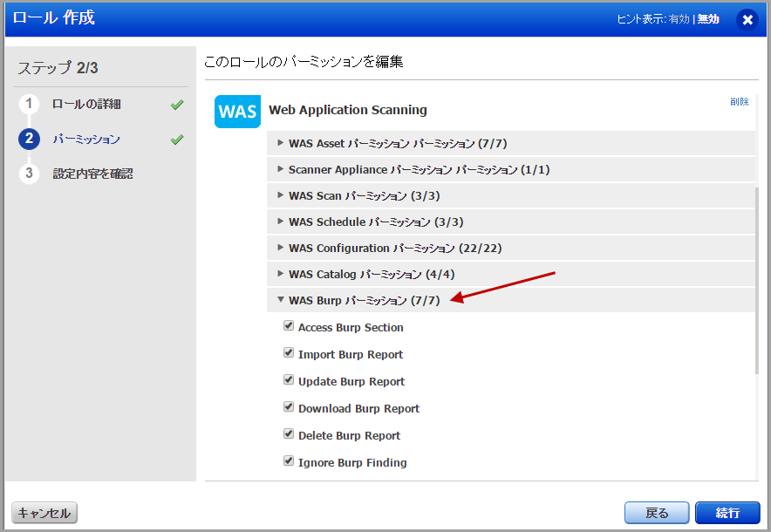Expand WAS Catalog パーミッション section
The width and height of the screenshot is (771, 532).
[281, 274]
